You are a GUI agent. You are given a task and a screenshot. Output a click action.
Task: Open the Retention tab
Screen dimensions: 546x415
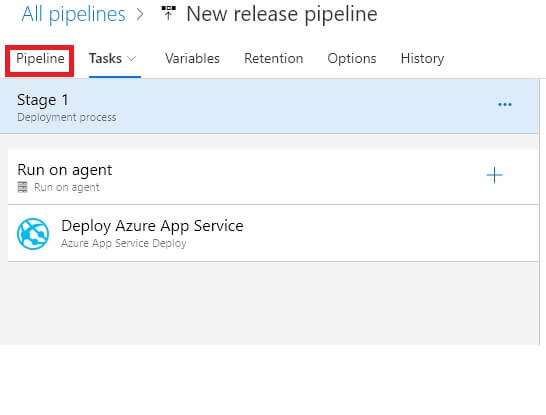click(x=273, y=58)
